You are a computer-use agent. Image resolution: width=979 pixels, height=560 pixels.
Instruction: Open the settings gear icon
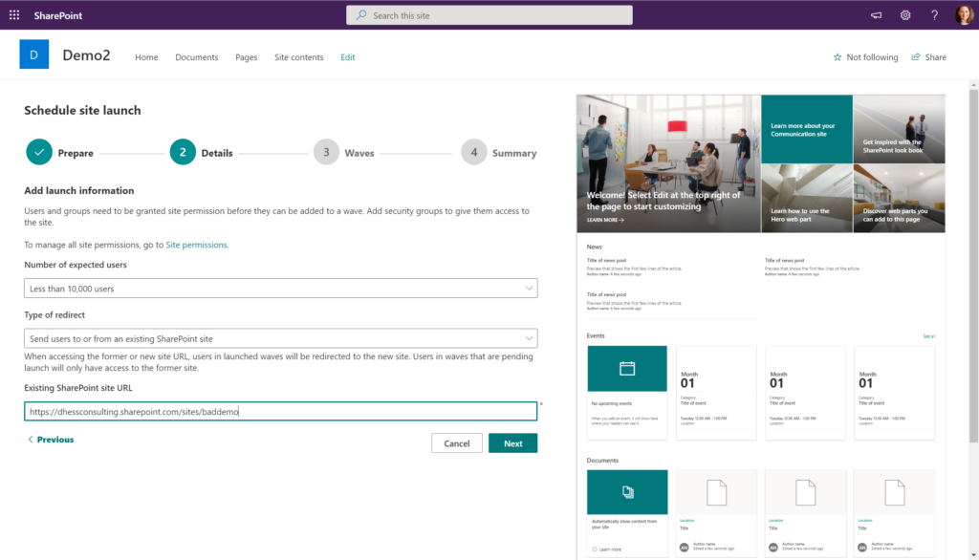tap(905, 15)
